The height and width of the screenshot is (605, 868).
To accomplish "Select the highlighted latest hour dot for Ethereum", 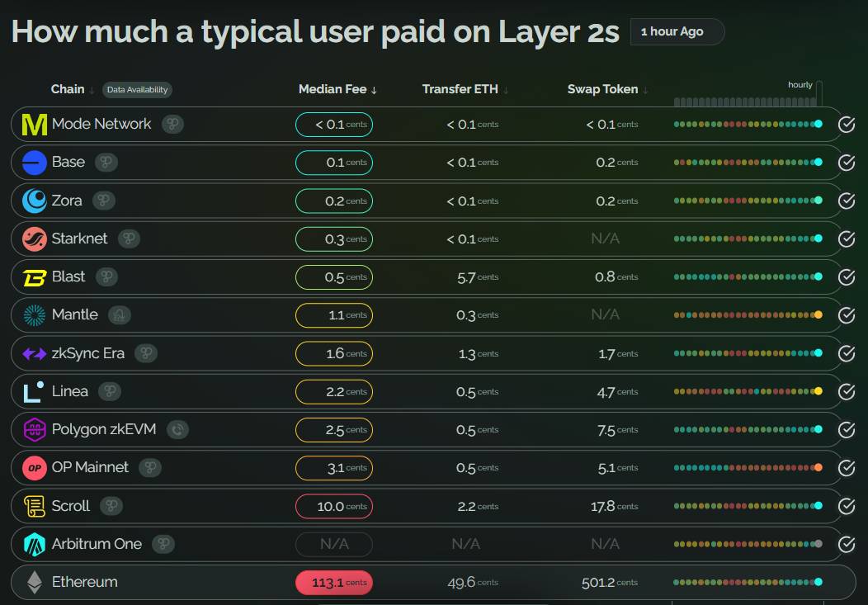I will pos(818,582).
